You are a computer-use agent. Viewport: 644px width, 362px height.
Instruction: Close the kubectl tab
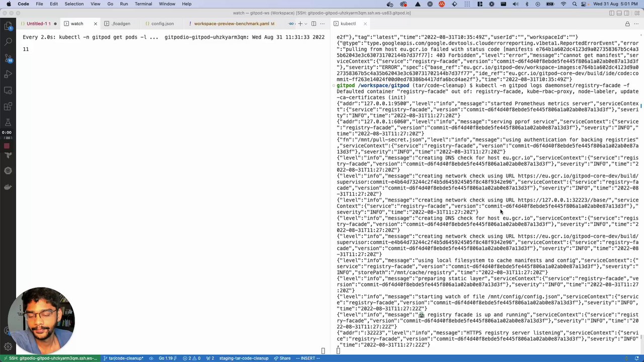365,24
